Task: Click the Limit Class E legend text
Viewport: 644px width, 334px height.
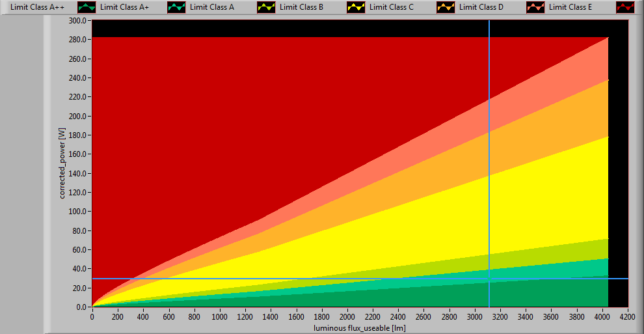Action: [570, 7]
